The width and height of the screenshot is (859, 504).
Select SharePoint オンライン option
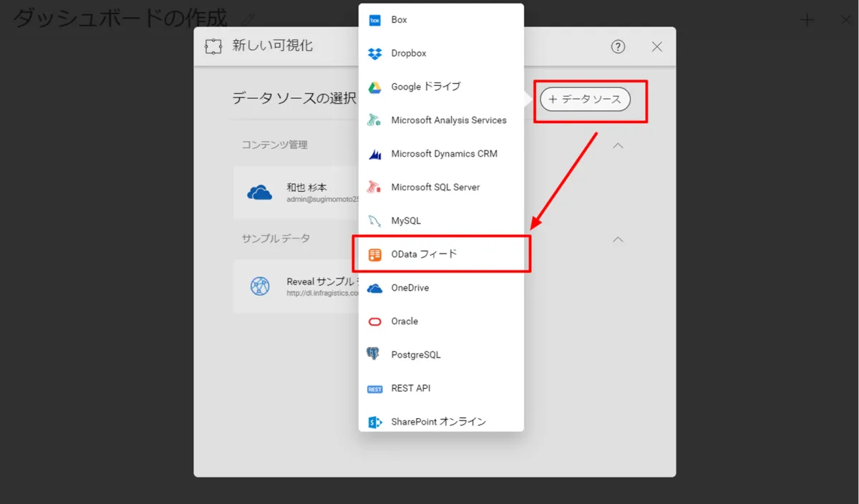(x=438, y=422)
